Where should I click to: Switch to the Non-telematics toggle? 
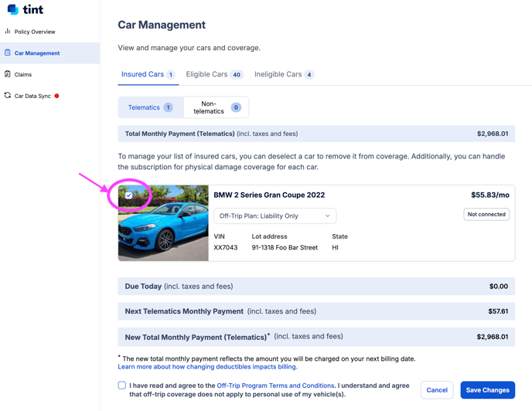click(x=217, y=107)
